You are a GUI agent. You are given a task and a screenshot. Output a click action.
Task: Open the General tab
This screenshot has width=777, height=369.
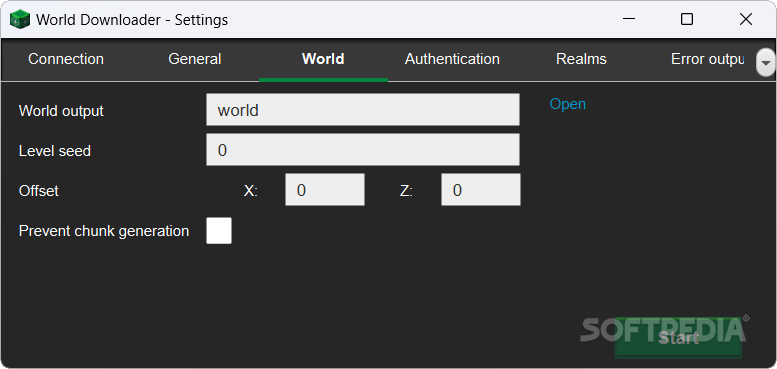click(x=195, y=59)
